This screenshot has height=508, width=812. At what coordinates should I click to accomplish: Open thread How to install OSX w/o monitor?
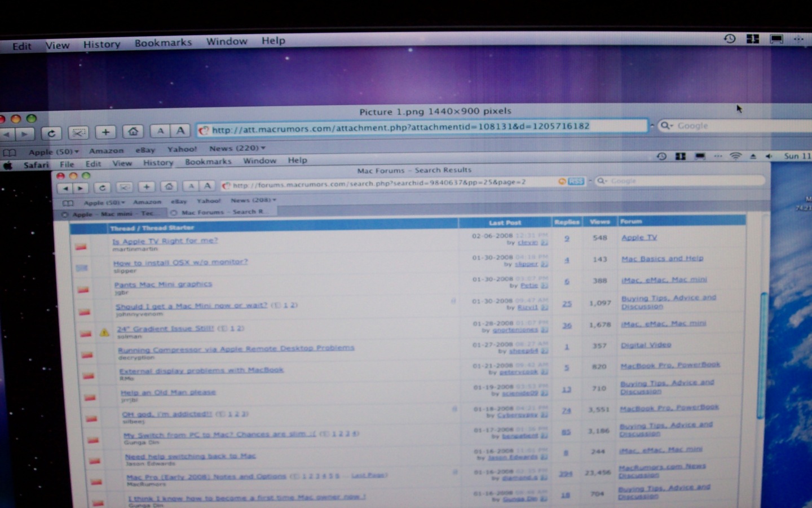180,262
